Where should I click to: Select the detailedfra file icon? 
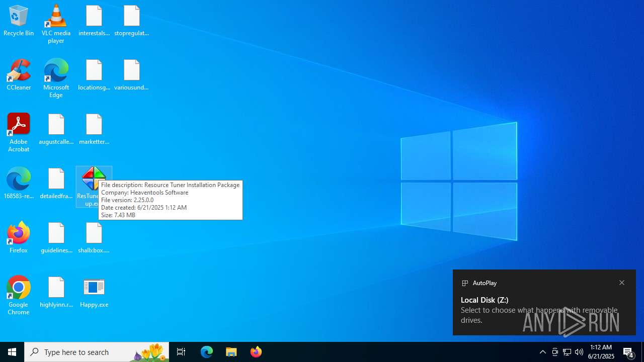[x=56, y=184]
